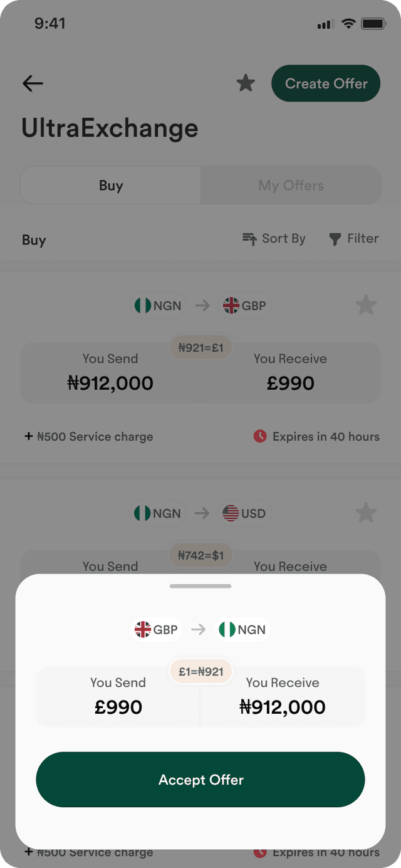
Task: Click the battery icon in status bar
Action: tap(373, 24)
